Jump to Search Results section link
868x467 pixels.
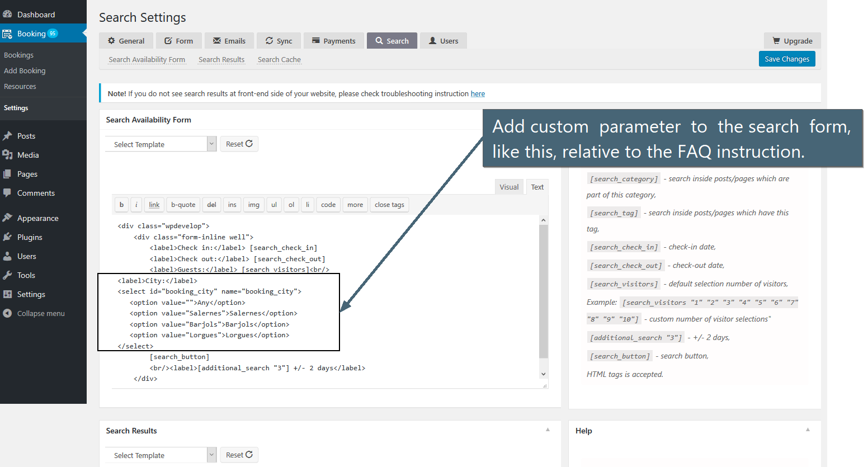pos(221,59)
